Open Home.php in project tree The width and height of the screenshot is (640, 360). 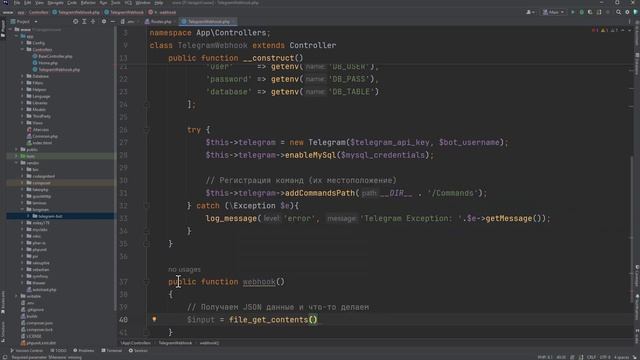[48, 63]
